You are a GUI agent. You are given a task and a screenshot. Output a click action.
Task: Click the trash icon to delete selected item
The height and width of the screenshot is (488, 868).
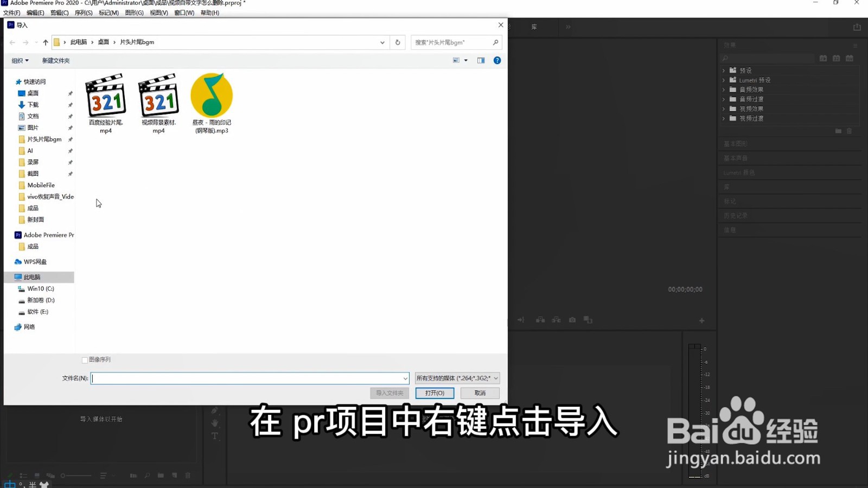point(188,476)
